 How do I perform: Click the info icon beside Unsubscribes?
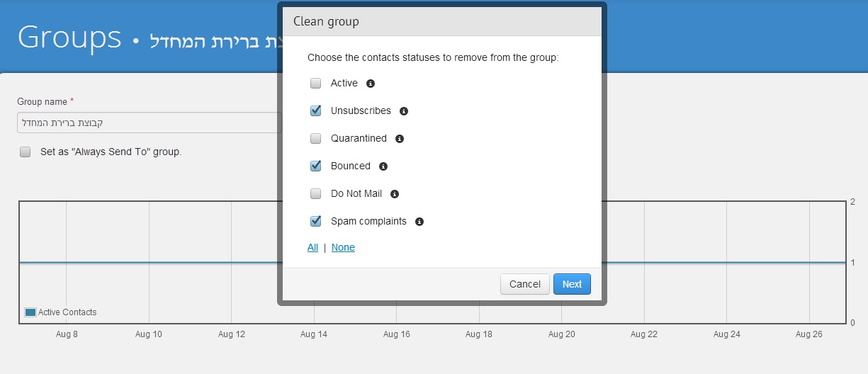click(404, 111)
